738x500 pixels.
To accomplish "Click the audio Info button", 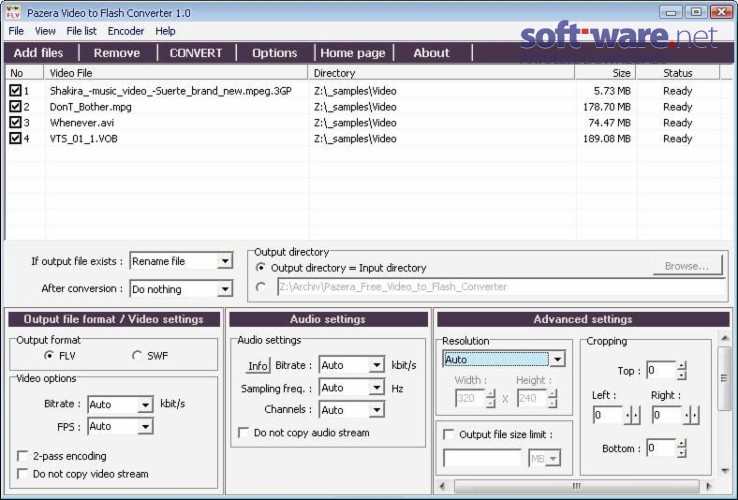I will pyautogui.click(x=257, y=365).
